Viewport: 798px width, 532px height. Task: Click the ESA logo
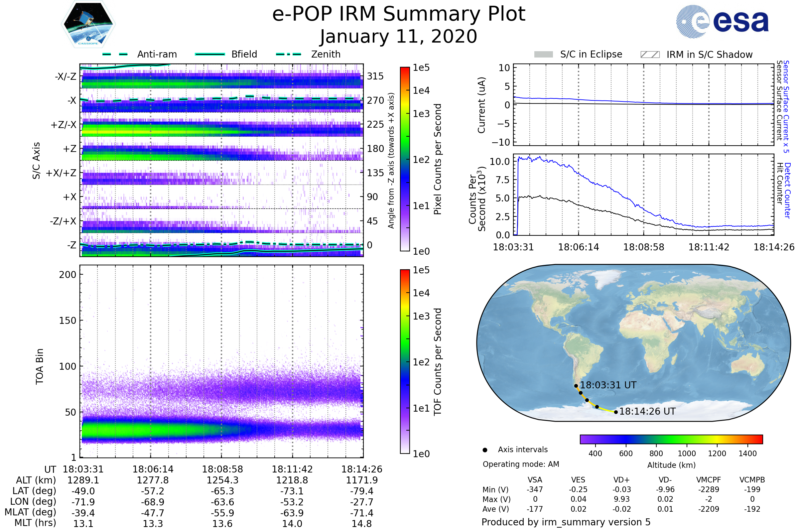pos(722,21)
